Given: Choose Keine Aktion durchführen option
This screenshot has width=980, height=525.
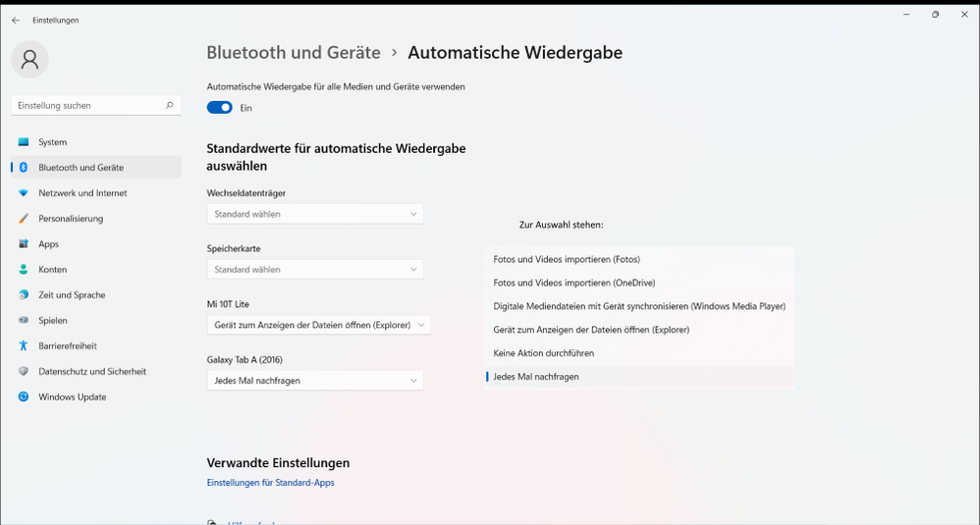Looking at the screenshot, I should (x=543, y=353).
